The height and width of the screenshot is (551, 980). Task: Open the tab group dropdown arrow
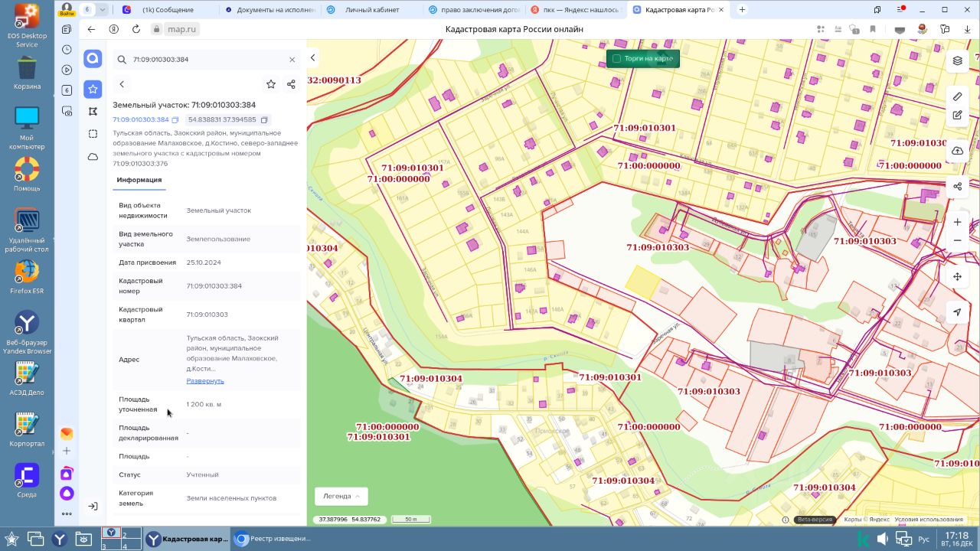[x=103, y=10]
